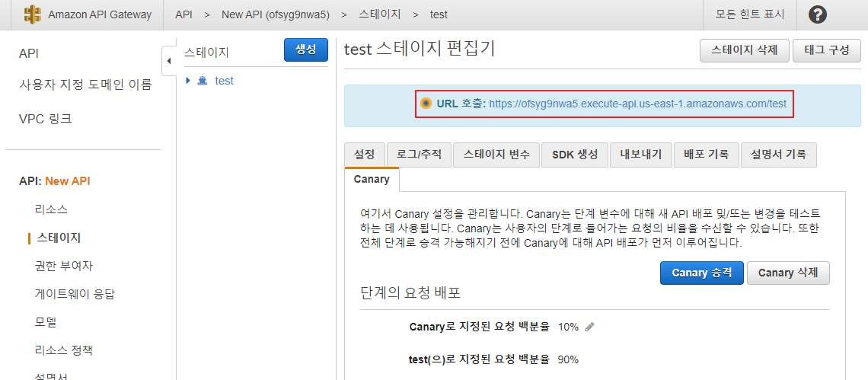This screenshot has width=868, height=380.
Task: Collapse the stages panel arrow handle
Action: click(169, 61)
